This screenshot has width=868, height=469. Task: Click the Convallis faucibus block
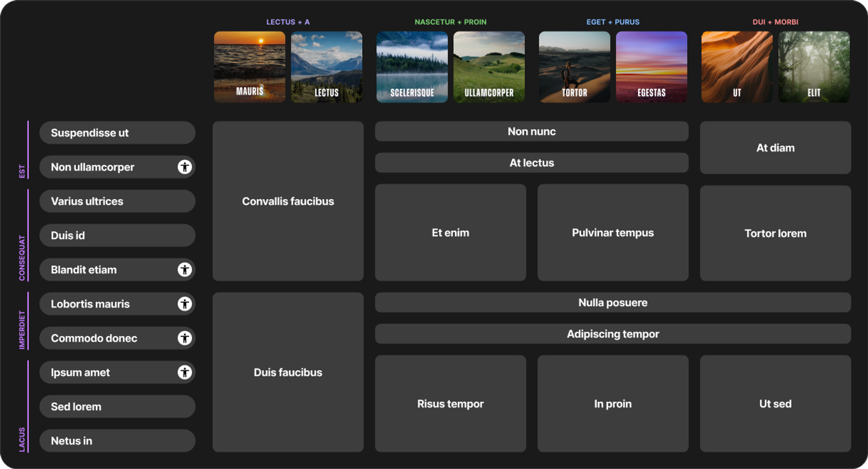[x=288, y=201]
